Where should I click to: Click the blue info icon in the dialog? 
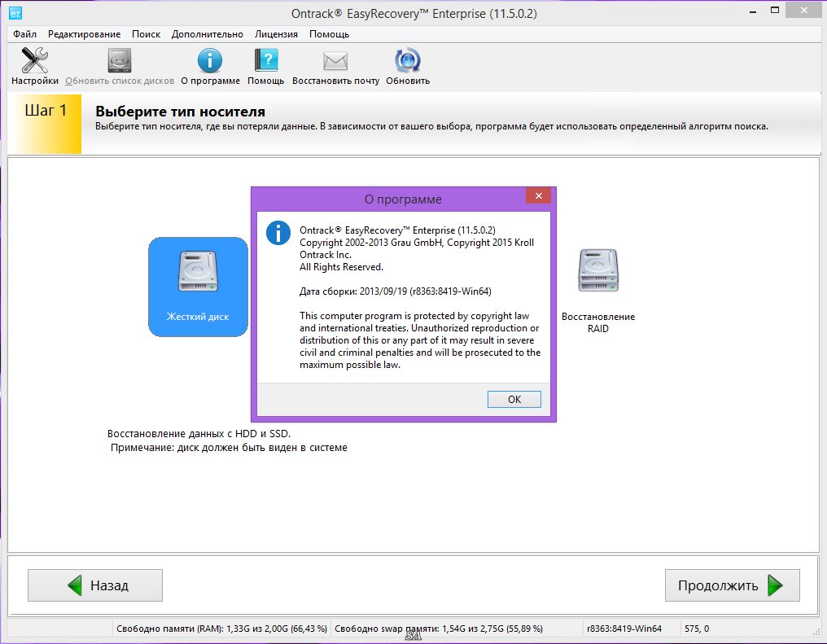pyautogui.click(x=278, y=233)
